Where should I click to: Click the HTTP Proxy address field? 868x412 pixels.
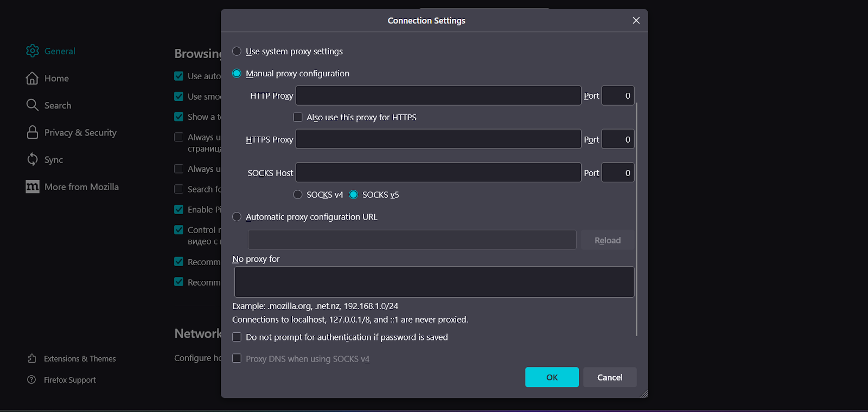(x=438, y=95)
